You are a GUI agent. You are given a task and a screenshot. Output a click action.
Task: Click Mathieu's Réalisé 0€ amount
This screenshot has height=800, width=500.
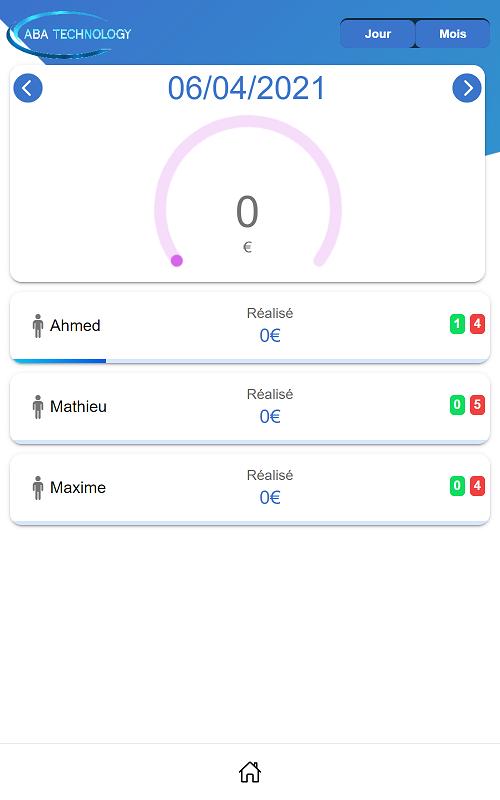coord(270,416)
